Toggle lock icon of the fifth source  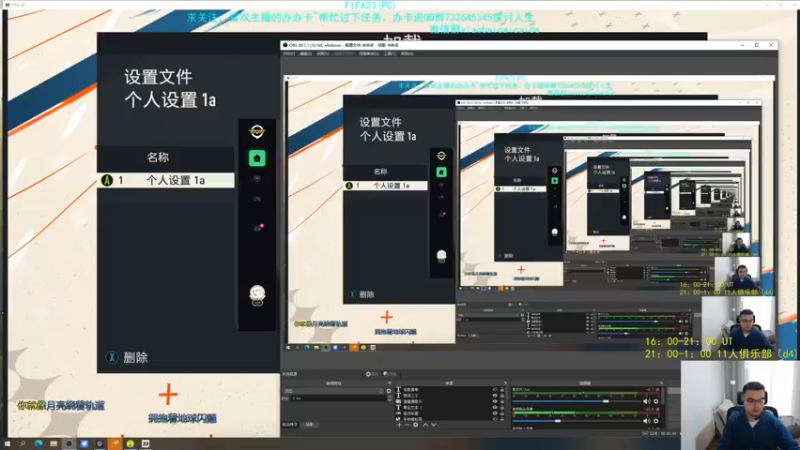point(502,413)
